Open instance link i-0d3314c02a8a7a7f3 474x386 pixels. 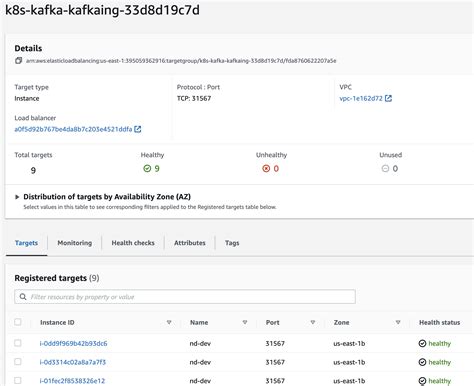click(x=73, y=362)
